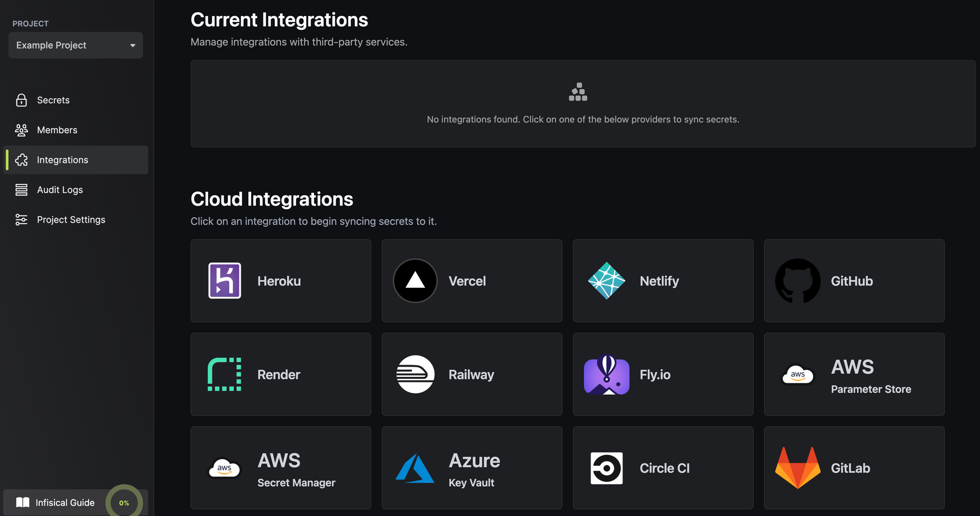This screenshot has width=980, height=516.
Task: Click the GitLab fox logo
Action: click(x=798, y=468)
